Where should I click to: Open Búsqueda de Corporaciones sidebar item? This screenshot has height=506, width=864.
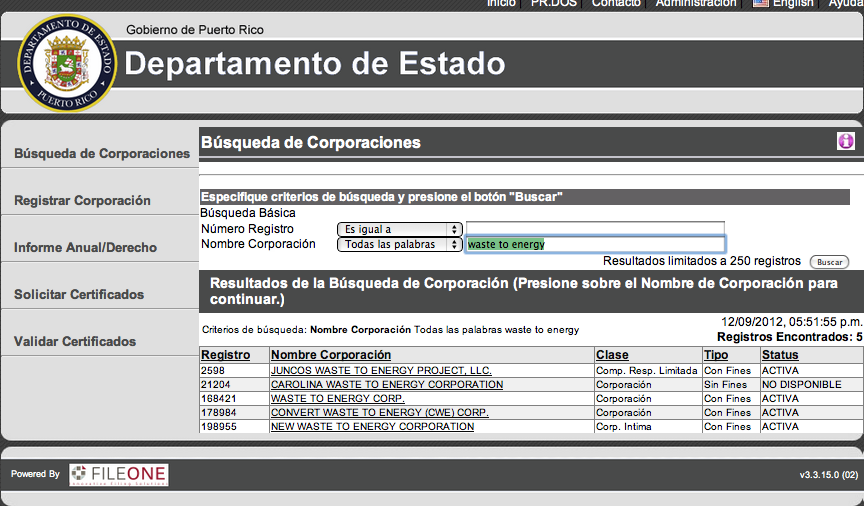tap(101, 154)
